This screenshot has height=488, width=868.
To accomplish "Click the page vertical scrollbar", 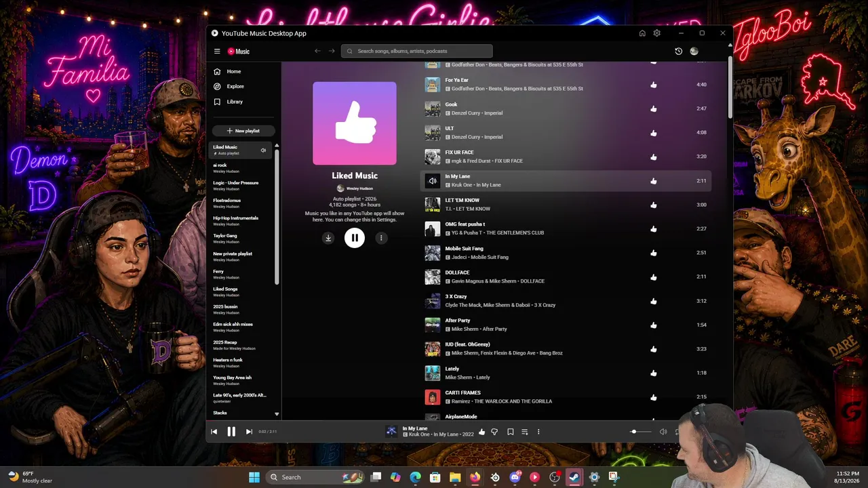I will pos(730,88).
